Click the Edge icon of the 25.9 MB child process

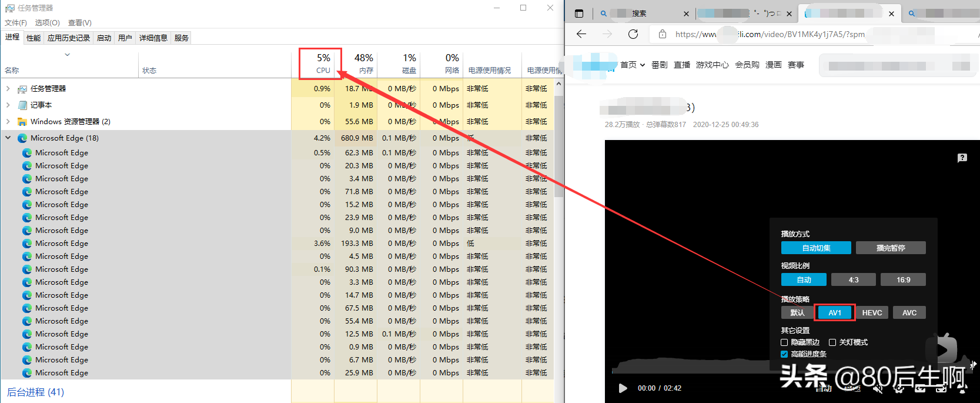(x=27, y=373)
